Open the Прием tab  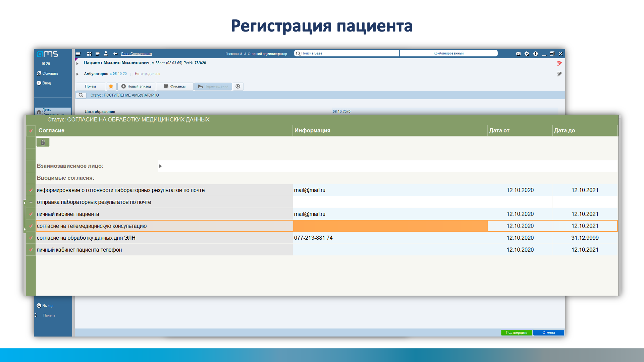tap(90, 86)
